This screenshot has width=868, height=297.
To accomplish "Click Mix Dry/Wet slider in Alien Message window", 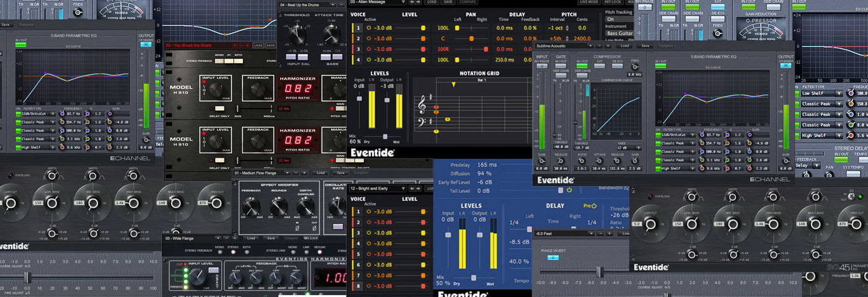I will pos(385,136).
